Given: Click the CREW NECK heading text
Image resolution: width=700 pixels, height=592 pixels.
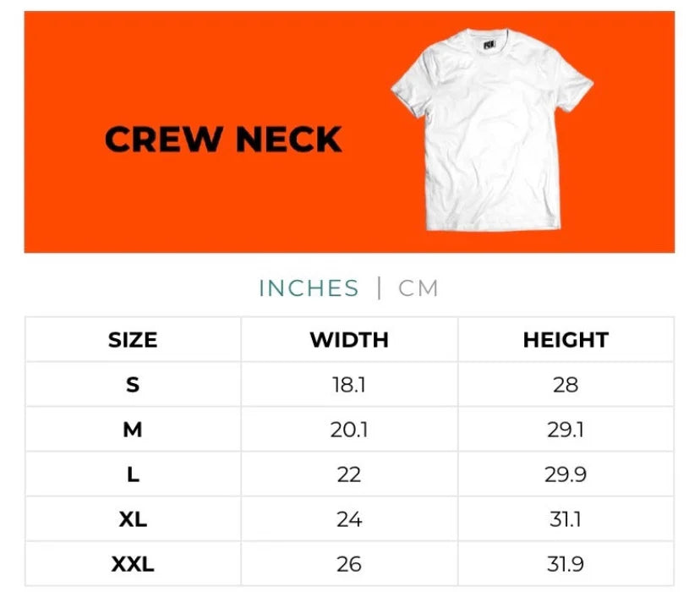Looking at the screenshot, I should point(223,140).
